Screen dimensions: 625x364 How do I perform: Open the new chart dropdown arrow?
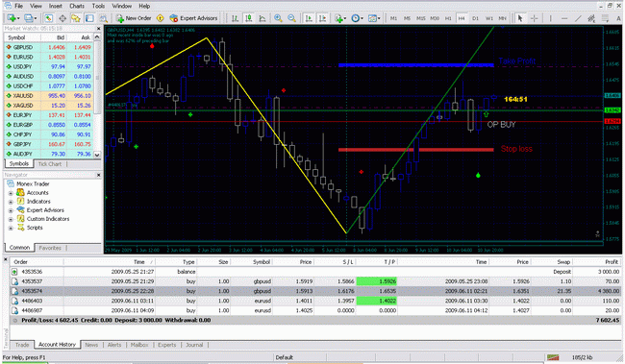pyautogui.click(x=18, y=18)
